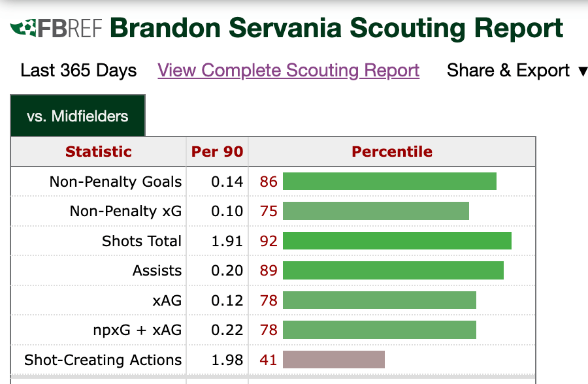The height and width of the screenshot is (384, 588).
Task: Click the Non-Penalty Goals percentile bar
Action: tap(389, 182)
